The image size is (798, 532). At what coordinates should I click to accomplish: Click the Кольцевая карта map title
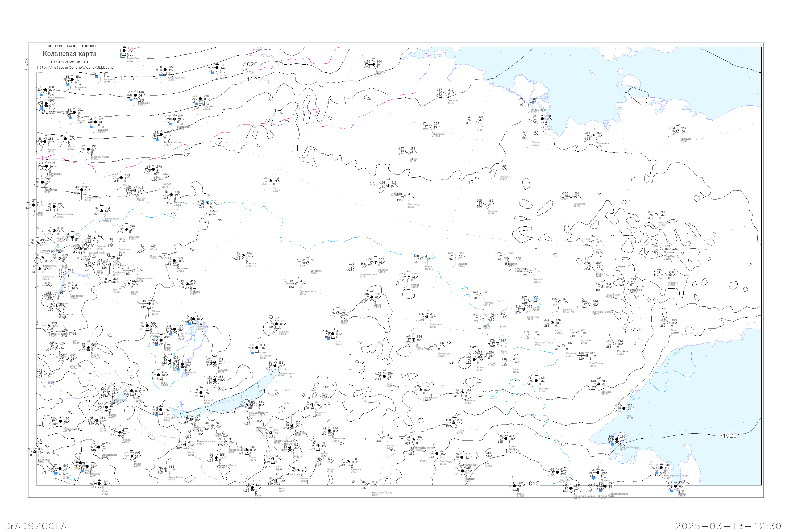tap(69, 54)
